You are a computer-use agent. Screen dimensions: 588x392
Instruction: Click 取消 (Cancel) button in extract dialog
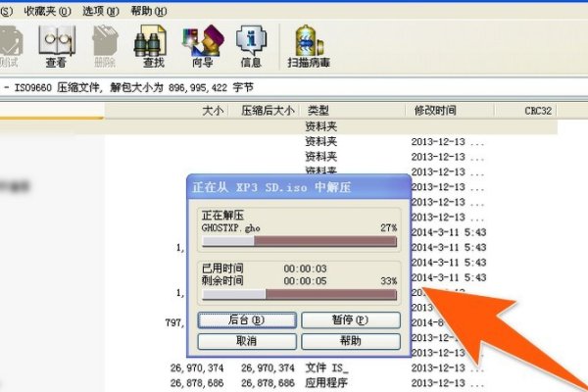tap(247, 341)
